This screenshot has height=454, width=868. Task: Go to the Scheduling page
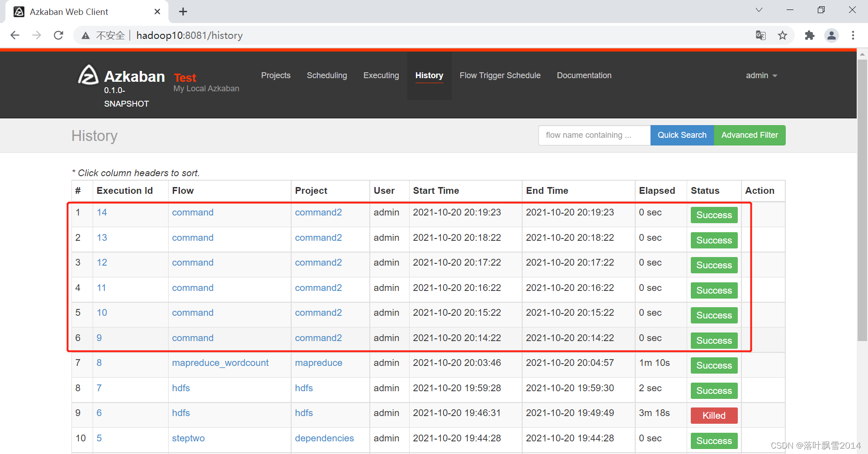(327, 75)
